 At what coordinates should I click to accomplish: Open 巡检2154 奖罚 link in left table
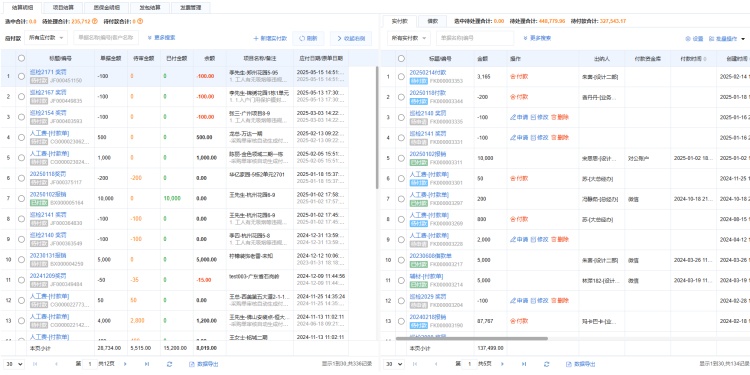click(48, 113)
